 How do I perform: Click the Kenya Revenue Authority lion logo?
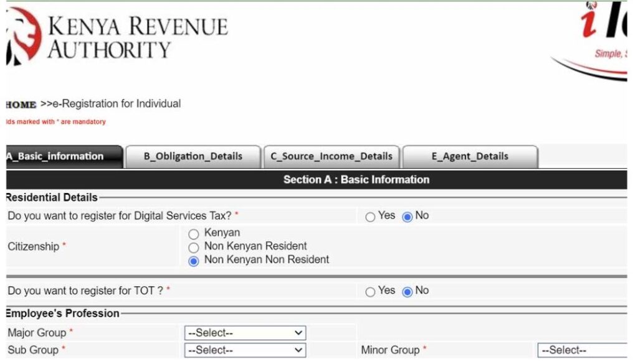click(x=22, y=36)
